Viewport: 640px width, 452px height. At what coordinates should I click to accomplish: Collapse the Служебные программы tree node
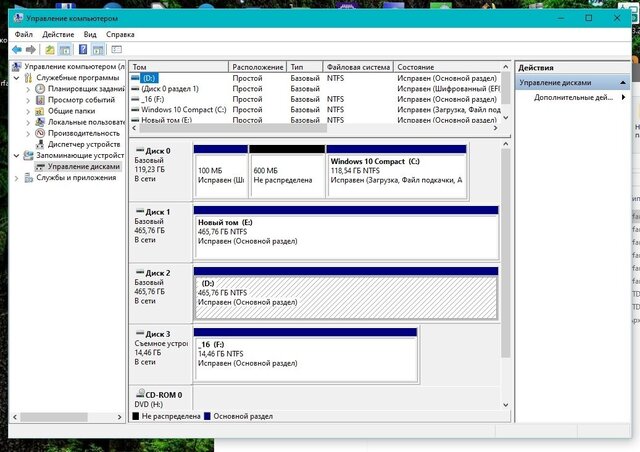16,78
